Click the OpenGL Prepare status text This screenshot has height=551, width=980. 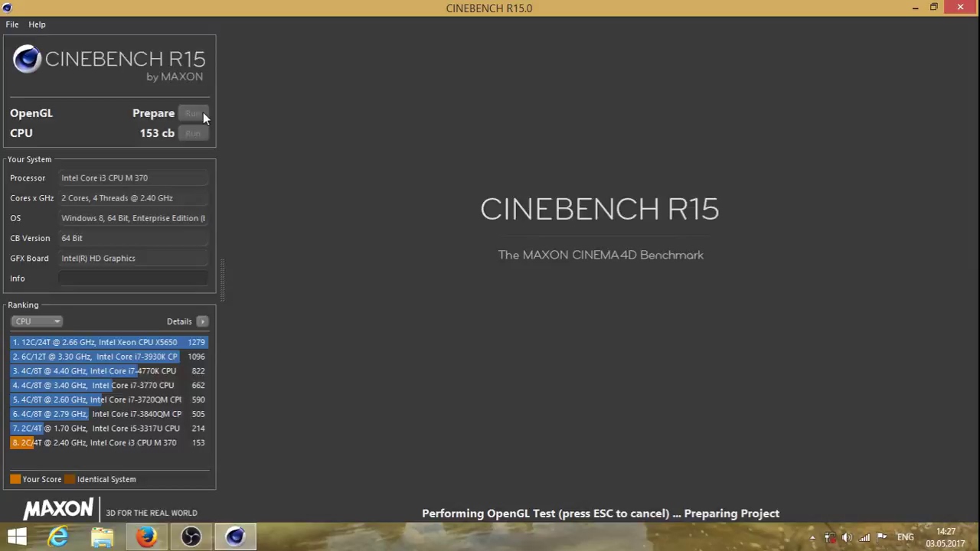(x=153, y=113)
